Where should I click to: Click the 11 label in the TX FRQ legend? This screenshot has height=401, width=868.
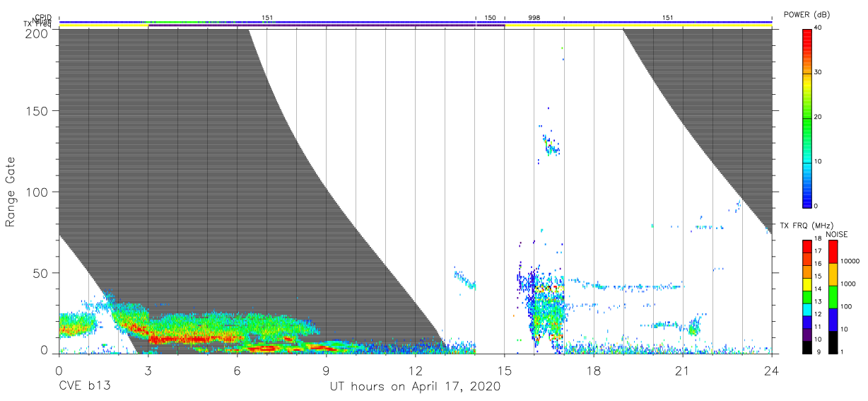[819, 327]
